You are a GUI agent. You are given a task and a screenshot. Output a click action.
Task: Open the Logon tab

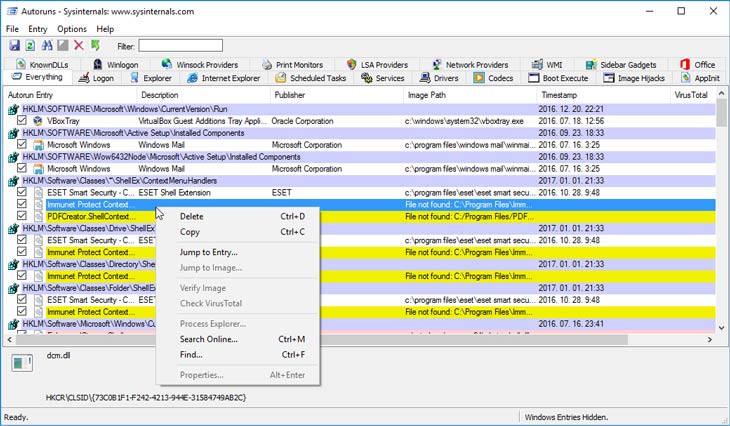(96, 78)
